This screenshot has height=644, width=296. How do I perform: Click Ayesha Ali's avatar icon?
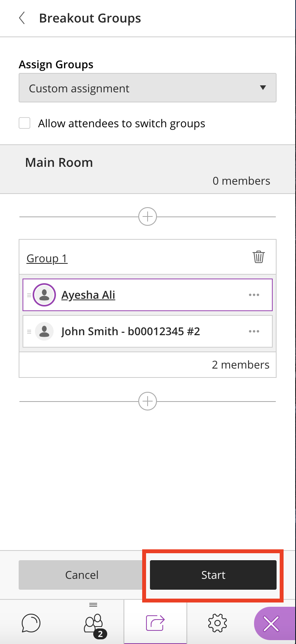click(44, 295)
